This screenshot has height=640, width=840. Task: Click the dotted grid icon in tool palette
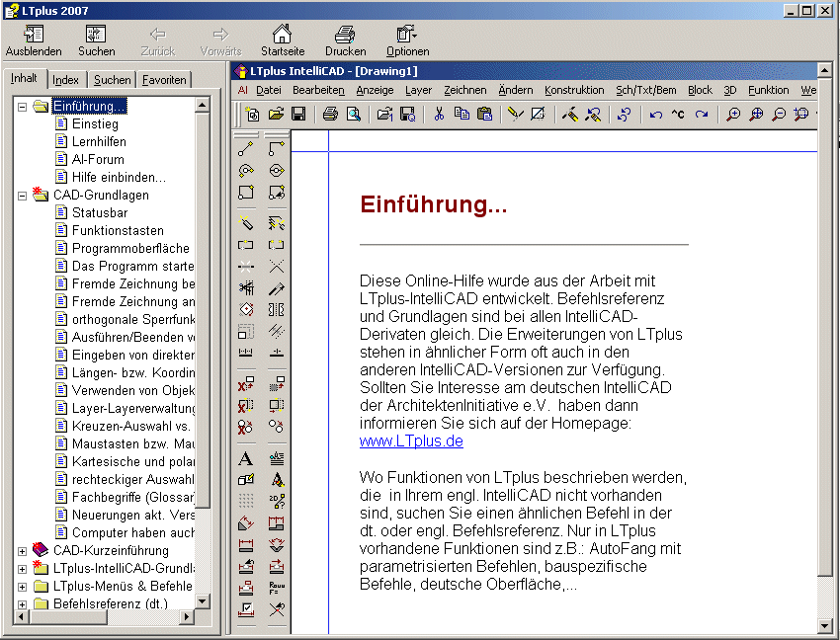(x=246, y=502)
